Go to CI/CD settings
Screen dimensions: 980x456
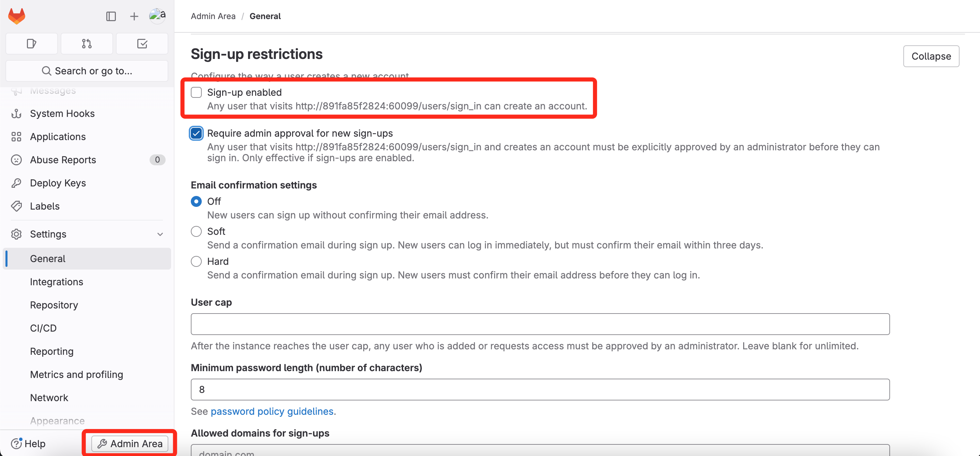[43, 328]
